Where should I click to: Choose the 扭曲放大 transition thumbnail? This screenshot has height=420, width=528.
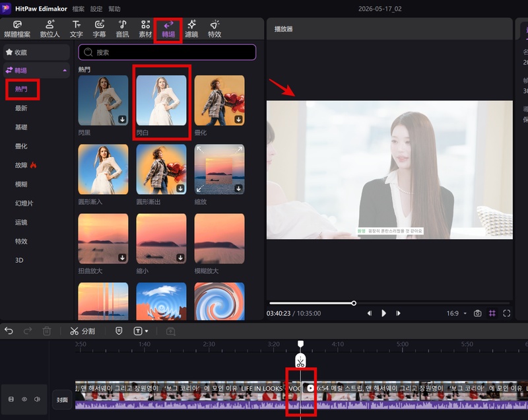(103, 238)
